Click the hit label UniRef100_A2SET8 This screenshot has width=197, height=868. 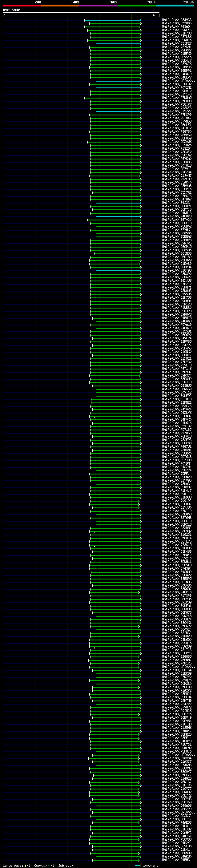177,365
